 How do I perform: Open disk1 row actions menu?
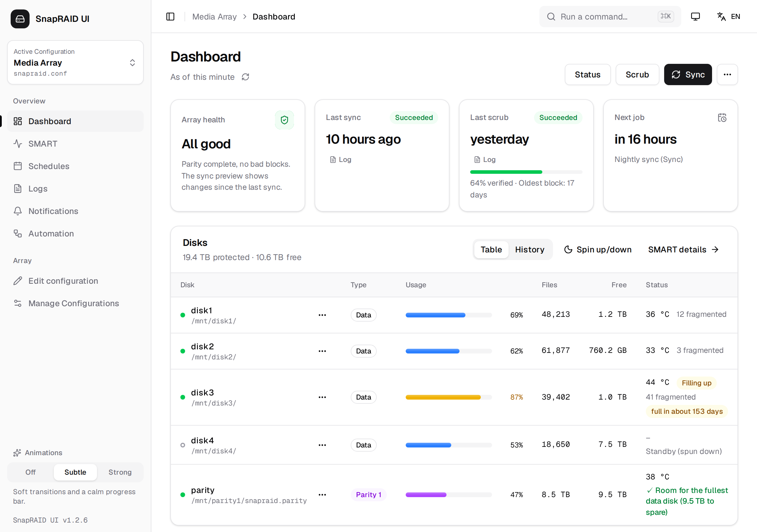[x=322, y=315]
